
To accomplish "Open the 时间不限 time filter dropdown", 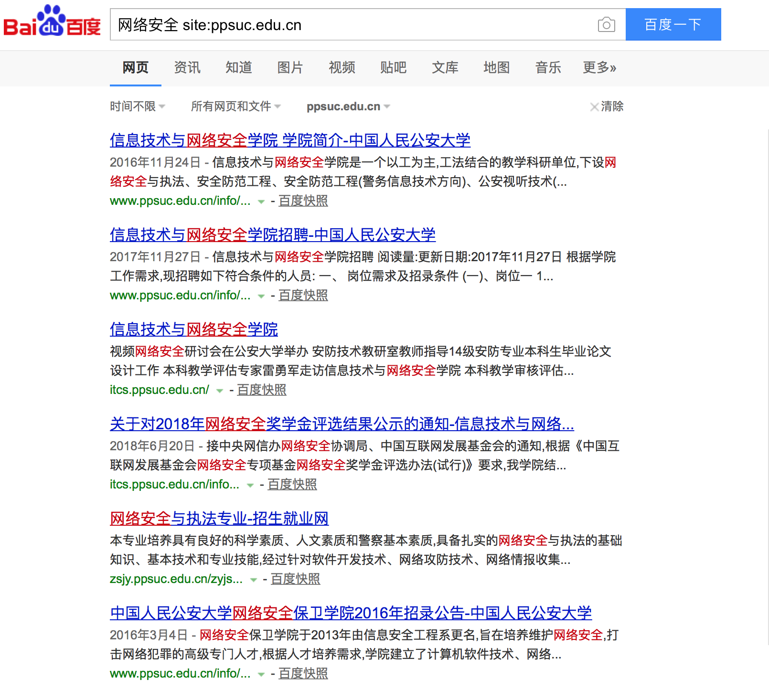I will [138, 106].
